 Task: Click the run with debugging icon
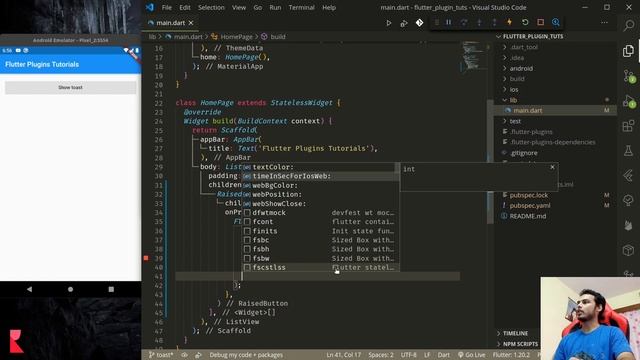pos(404,23)
